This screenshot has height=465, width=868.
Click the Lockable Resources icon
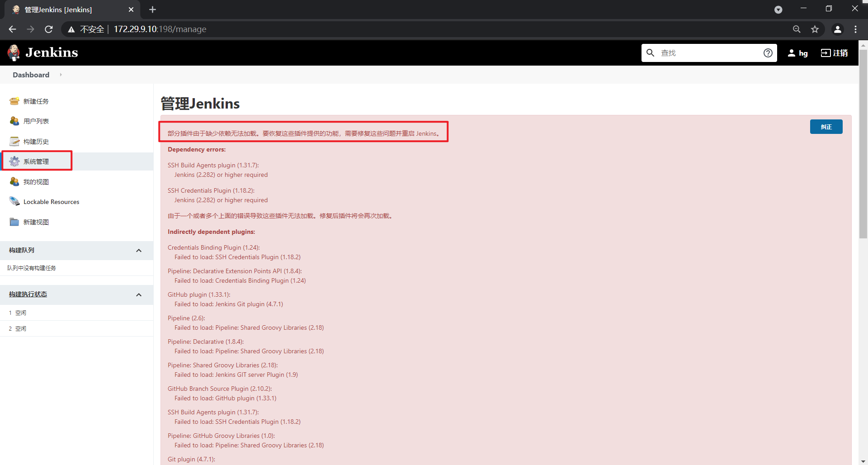click(14, 201)
